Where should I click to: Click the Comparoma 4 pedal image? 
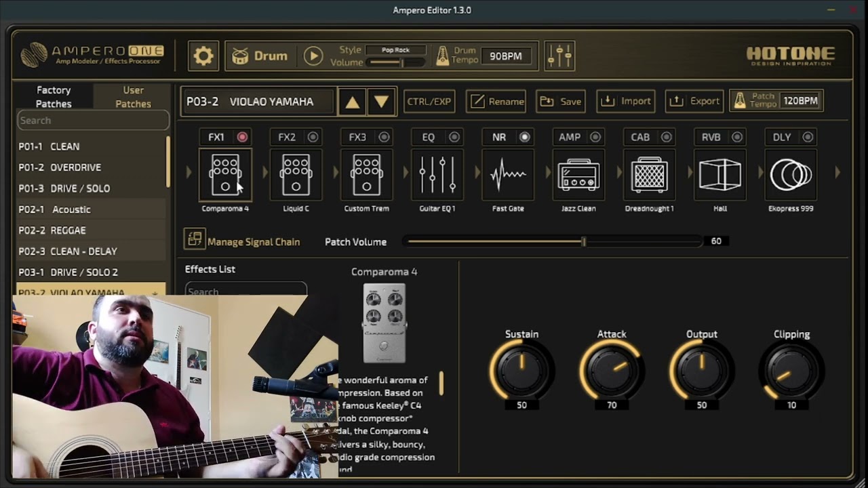[x=384, y=323]
